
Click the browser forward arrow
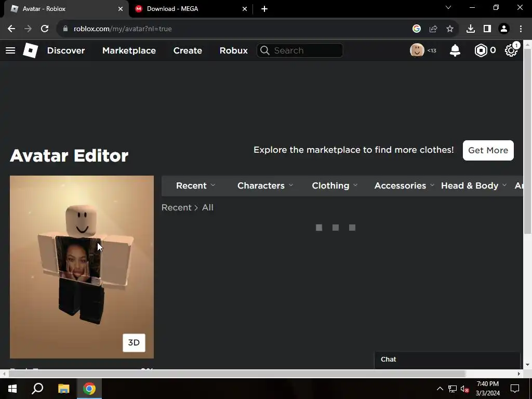click(28, 29)
